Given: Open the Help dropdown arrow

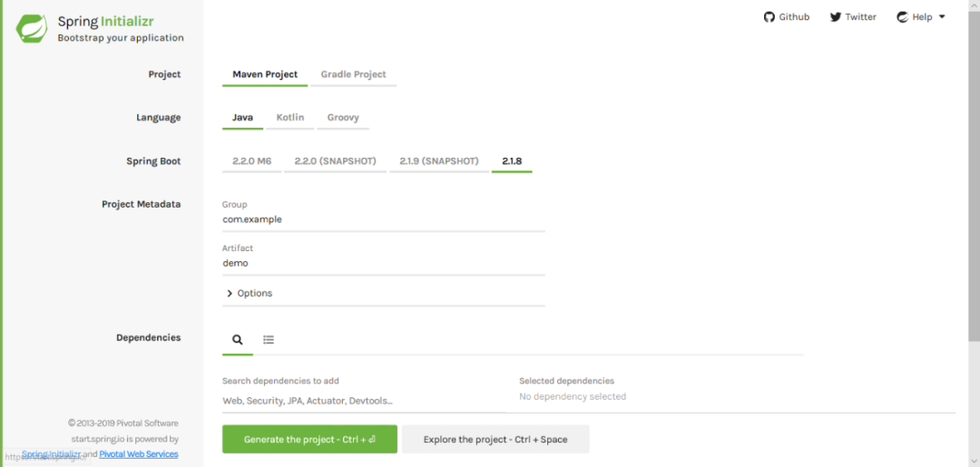Looking at the screenshot, I should coord(942,17).
